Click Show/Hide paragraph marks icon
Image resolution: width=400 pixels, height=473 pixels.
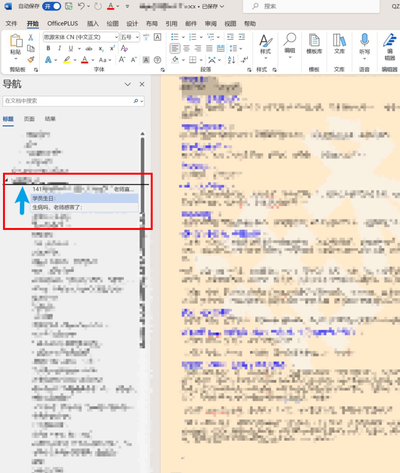[244, 60]
